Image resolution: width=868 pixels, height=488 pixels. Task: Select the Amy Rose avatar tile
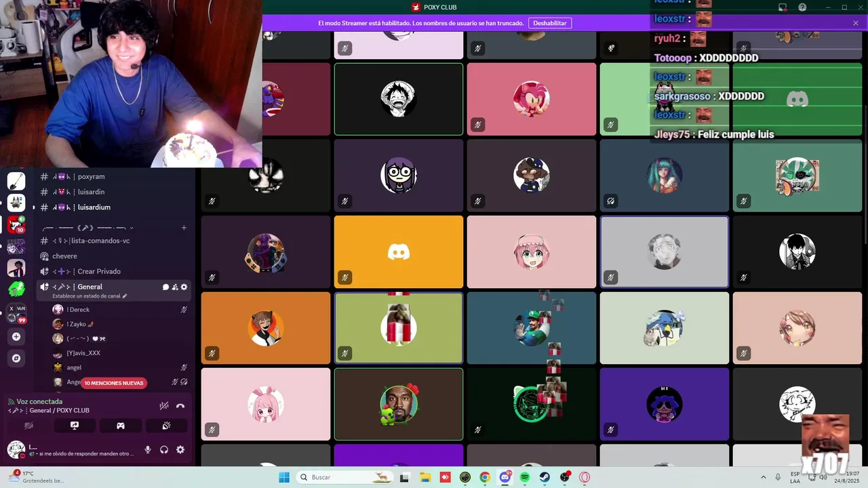tap(532, 99)
